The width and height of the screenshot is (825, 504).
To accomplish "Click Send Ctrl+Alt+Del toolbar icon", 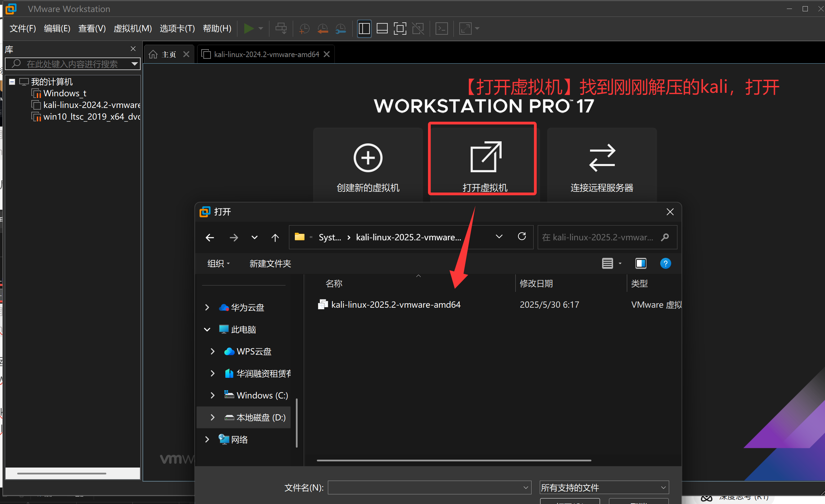I will point(281,29).
